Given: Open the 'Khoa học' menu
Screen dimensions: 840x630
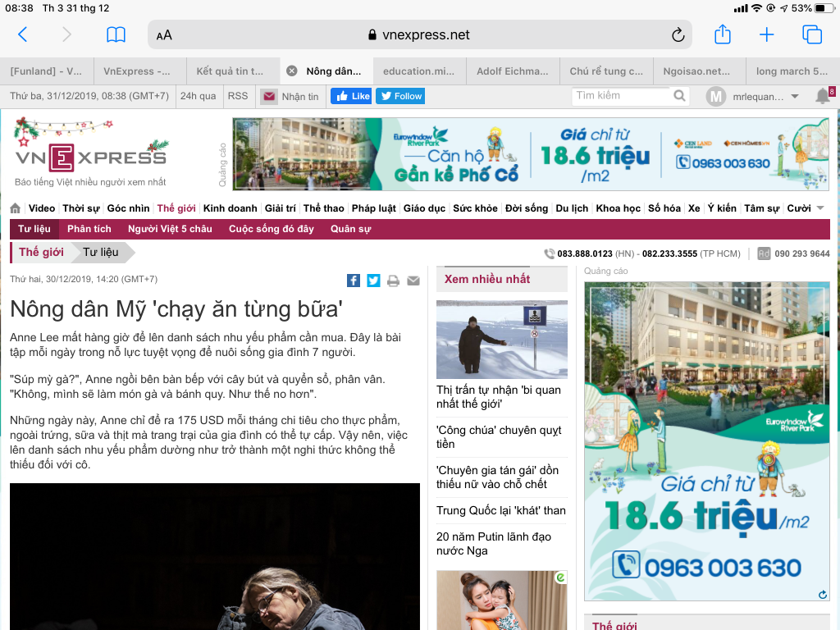Looking at the screenshot, I should [x=619, y=208].
